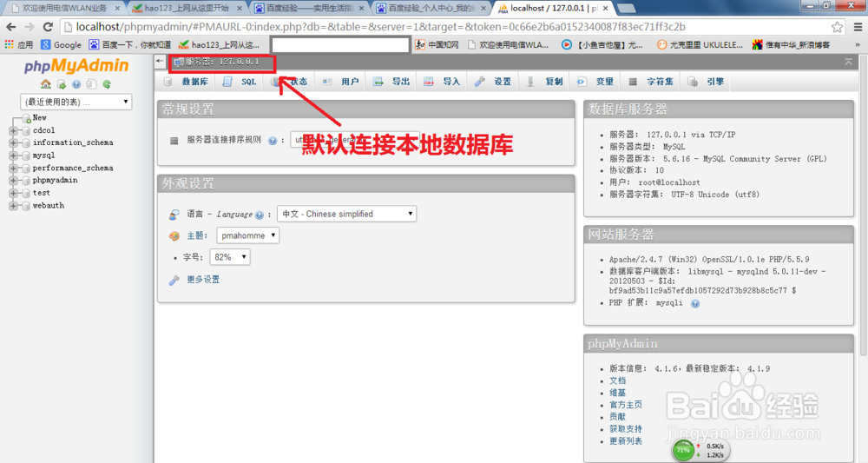Click the Home icon under phpMyAdmin logo
The image size is (868, 463).
point(46,84)
